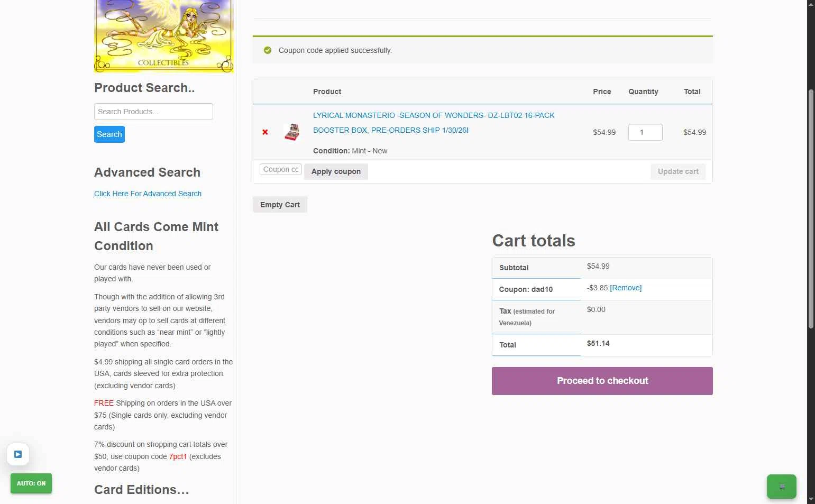Screen dimensions: 815x504
Task: Click the scrollbar up arrow
Action: (x=811, y=4)
